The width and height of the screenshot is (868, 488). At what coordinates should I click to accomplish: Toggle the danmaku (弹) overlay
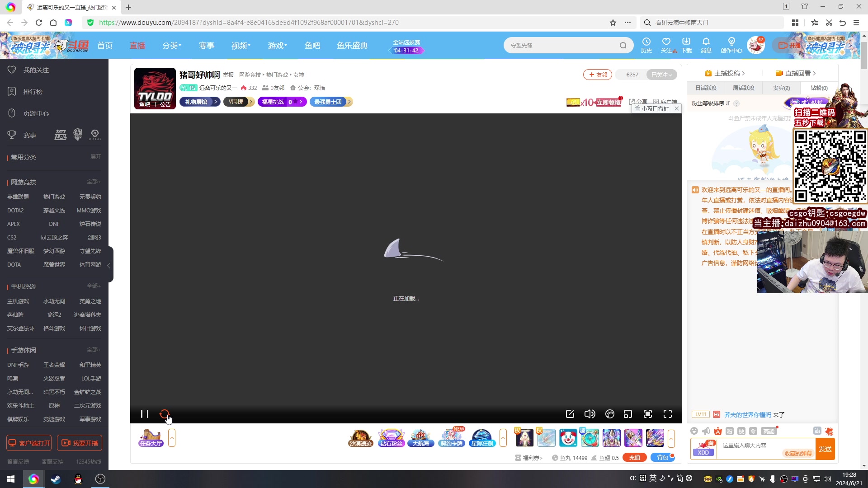609,414
